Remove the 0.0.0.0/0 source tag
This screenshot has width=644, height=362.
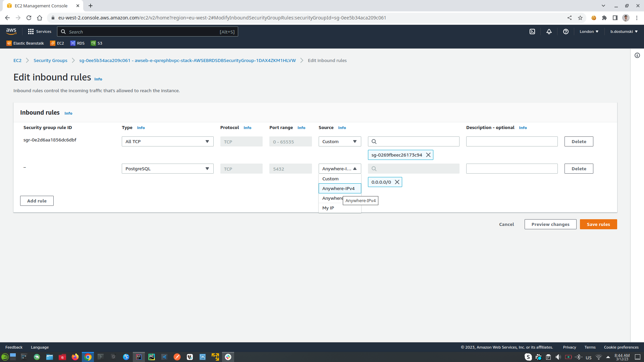point(397,182)
